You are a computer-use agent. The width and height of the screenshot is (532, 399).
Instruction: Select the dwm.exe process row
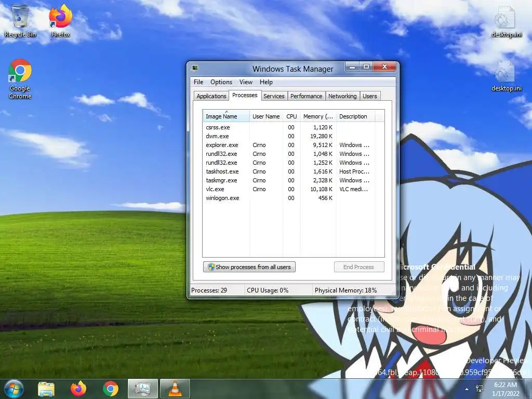(x=294, y=136)
